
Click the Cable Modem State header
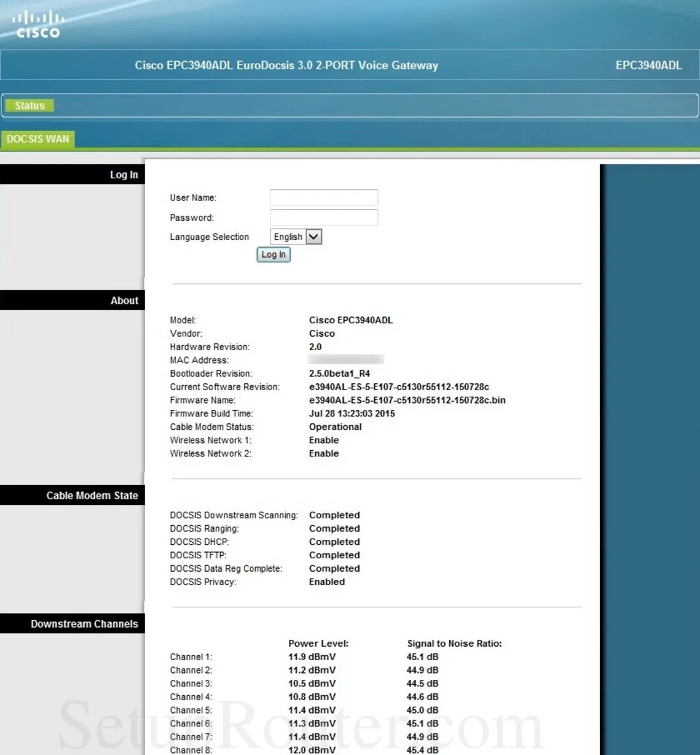coord(72,495)
